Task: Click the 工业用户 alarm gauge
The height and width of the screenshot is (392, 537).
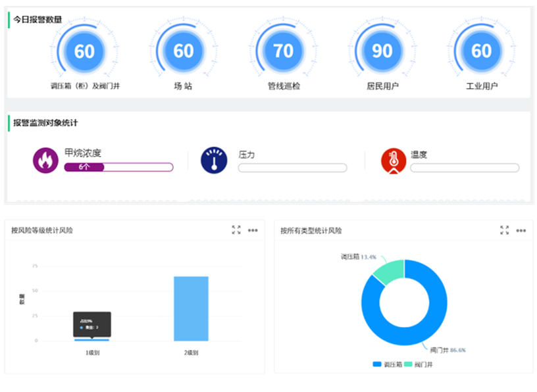Action: (x=482, y=51)
